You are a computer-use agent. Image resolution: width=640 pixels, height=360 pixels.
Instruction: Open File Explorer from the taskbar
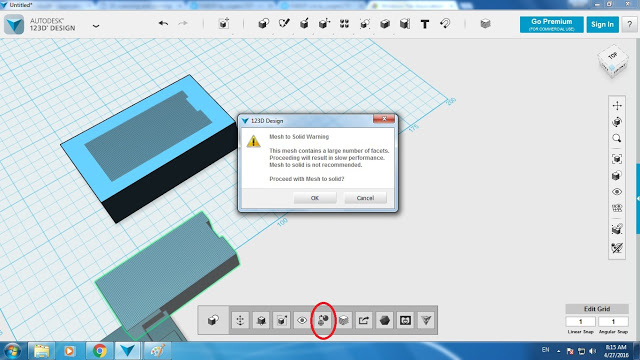click(41, 351)
